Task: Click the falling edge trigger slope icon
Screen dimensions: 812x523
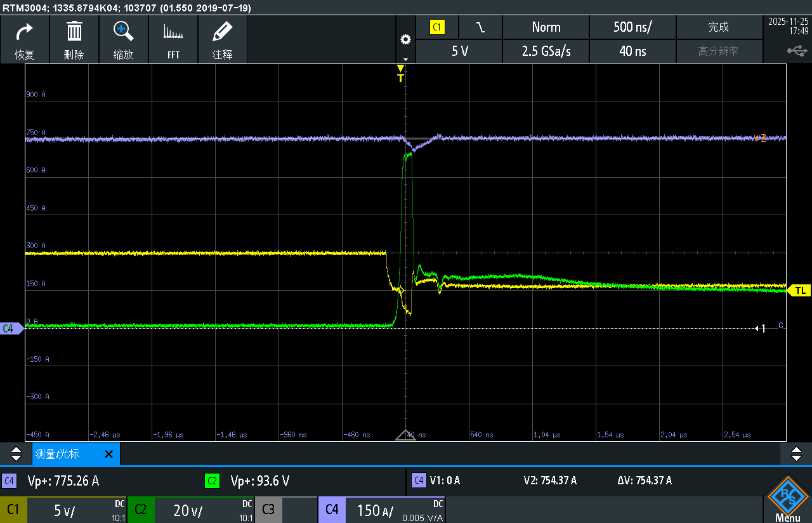Action: click(480, 27)
